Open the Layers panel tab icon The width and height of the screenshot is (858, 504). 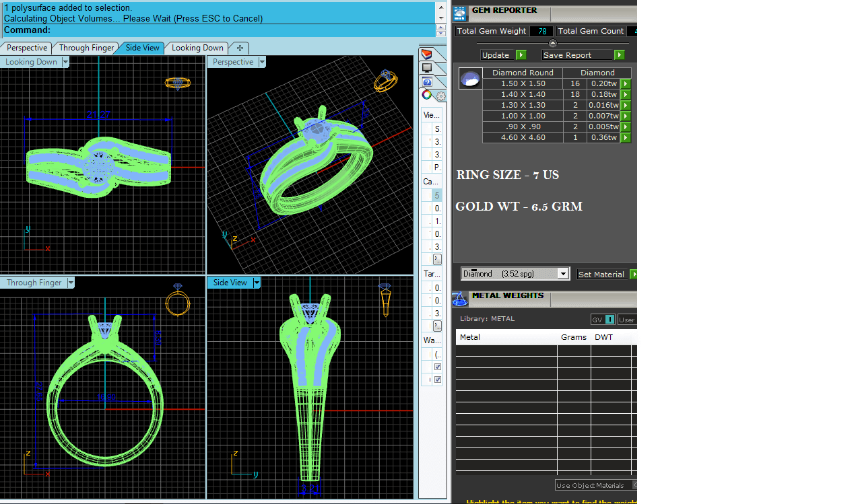(426, 55)
